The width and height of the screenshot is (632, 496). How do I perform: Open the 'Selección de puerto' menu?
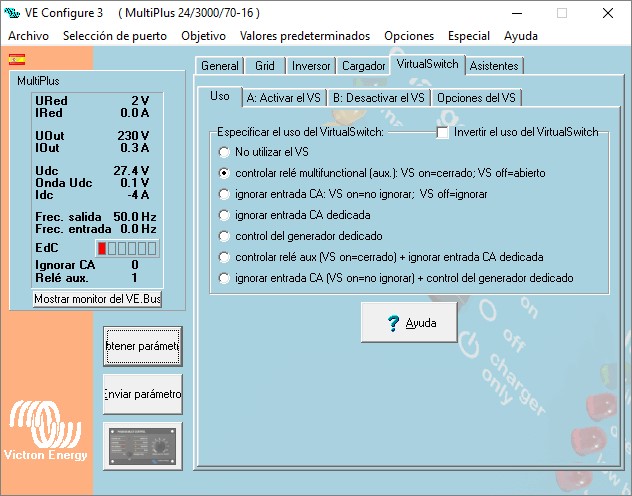pos(115,36)
